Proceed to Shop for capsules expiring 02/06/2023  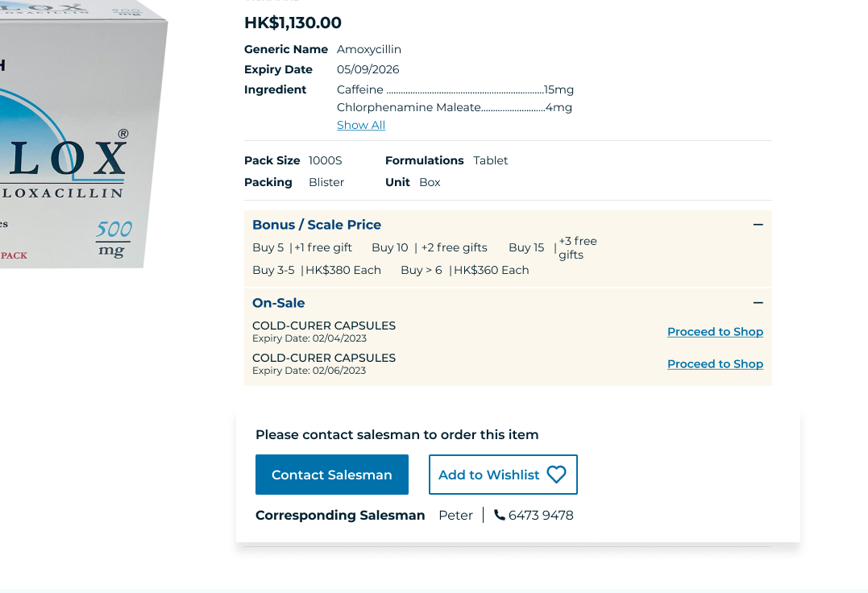tap(715, 363)
